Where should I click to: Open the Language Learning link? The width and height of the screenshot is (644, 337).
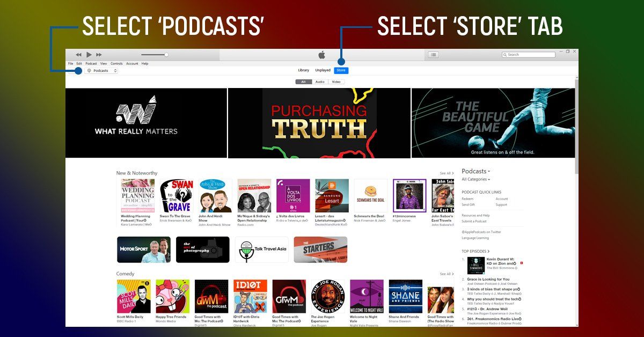475,238
